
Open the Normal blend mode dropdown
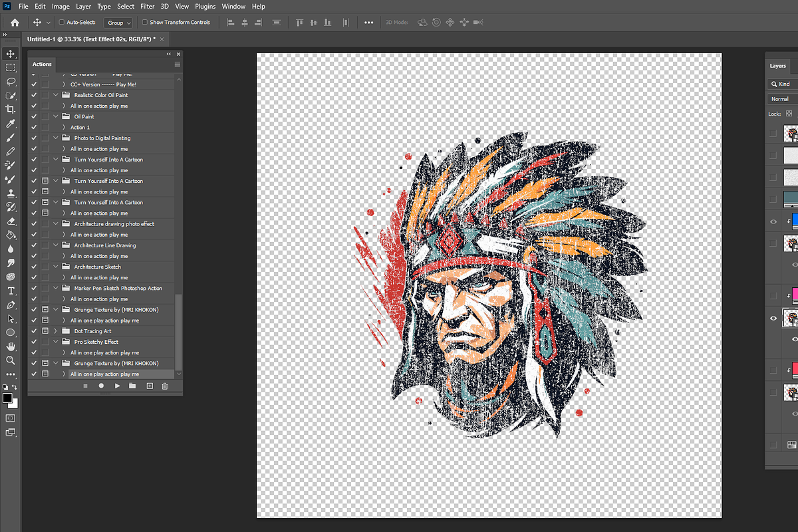coord(783,99)
